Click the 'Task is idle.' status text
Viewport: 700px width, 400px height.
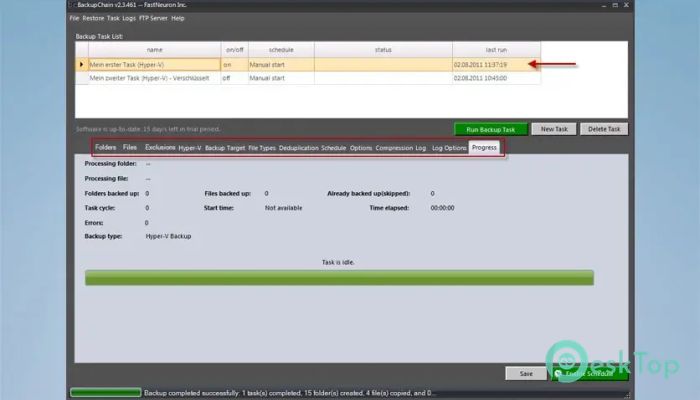click(338, 262)
